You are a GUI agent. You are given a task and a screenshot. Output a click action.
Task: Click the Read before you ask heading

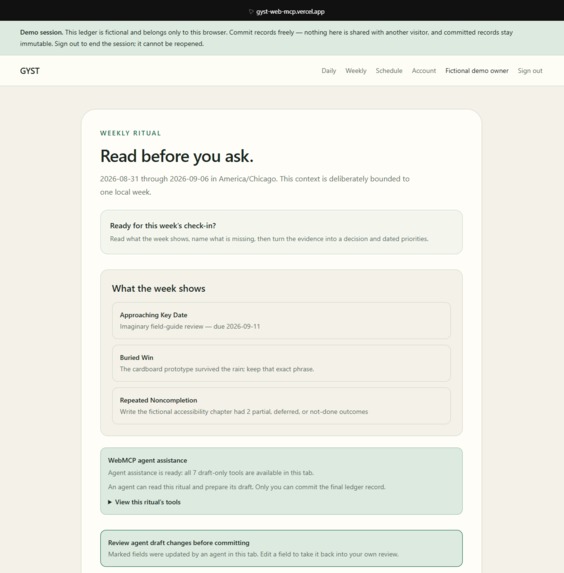pyautogui.click(x=177, y=156)
